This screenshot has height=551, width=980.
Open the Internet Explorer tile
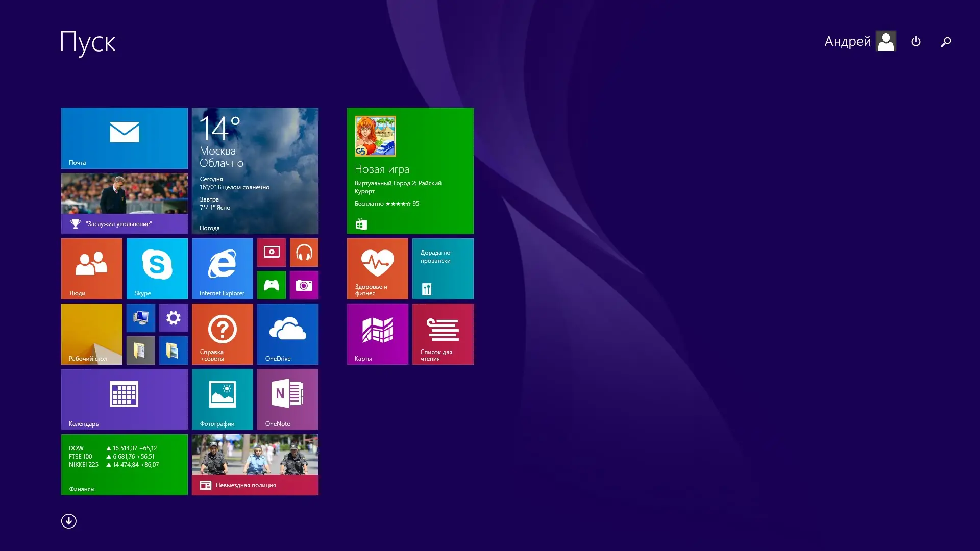[222, 268]
